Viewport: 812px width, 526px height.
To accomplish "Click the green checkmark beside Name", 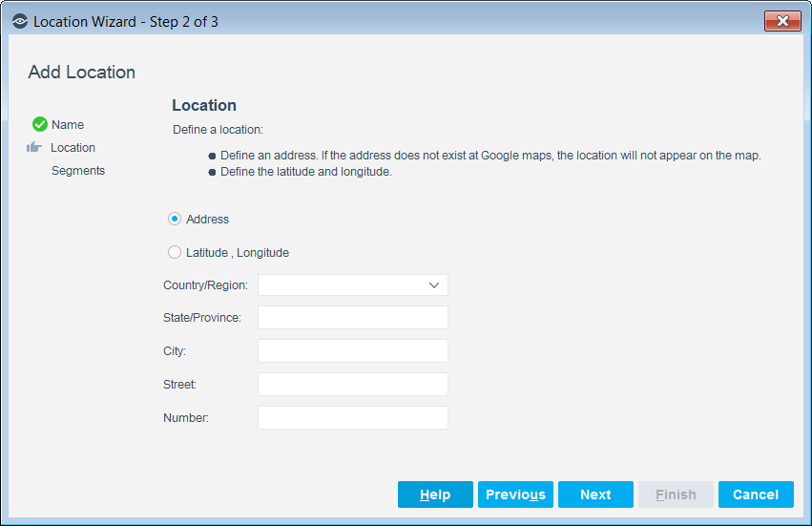I will [40, 124].
